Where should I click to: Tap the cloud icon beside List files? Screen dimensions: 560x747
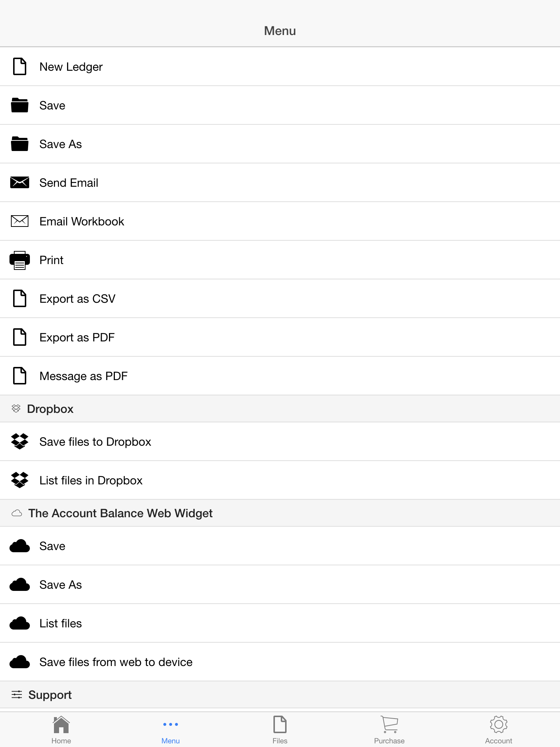point(20,623)
